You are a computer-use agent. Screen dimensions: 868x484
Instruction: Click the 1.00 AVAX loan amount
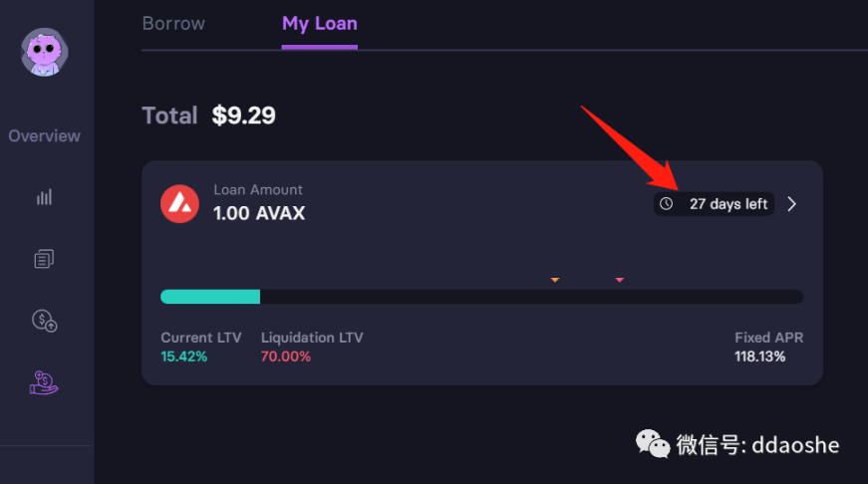coord(259,213)
